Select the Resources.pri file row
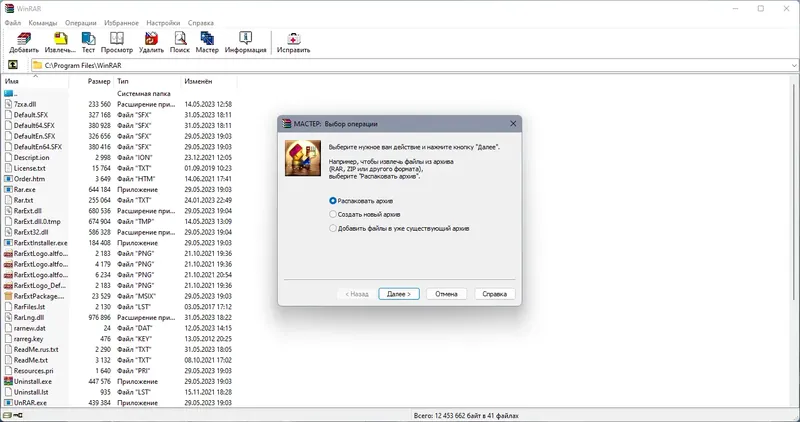This screenshot has height=422, width=800. pos(118,371)
